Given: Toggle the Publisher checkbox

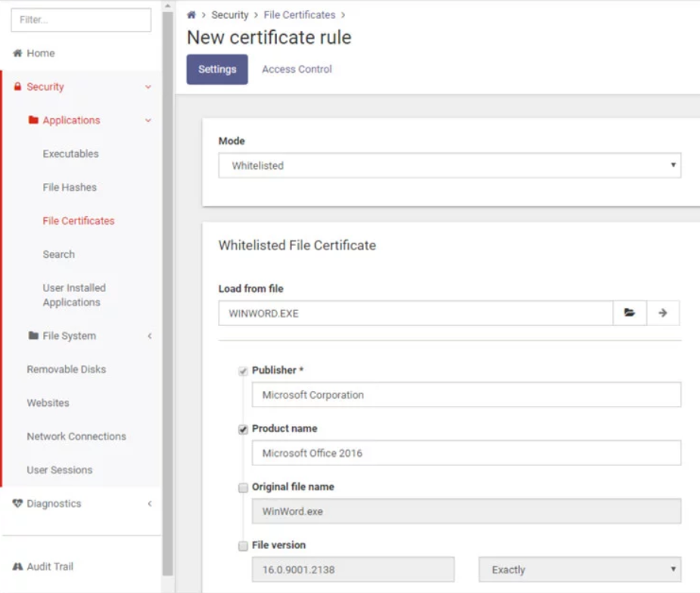Looking at the screenshot, I should [243, 371].
